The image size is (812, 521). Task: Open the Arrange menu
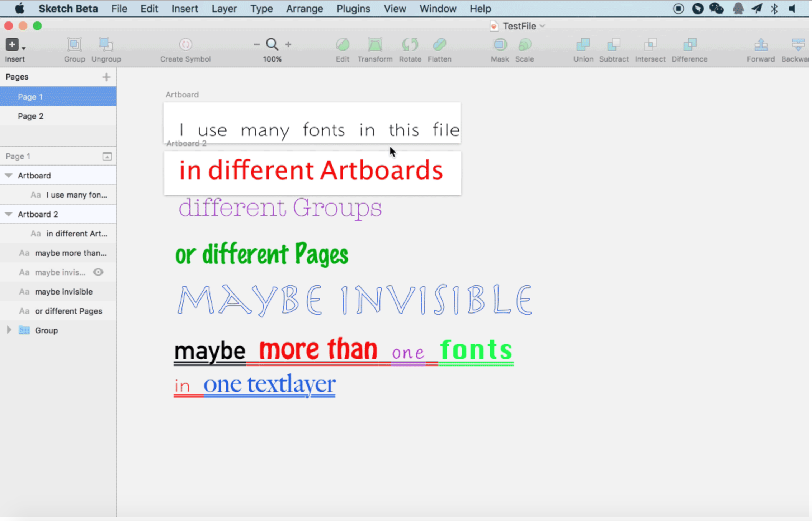pos(304,9)
